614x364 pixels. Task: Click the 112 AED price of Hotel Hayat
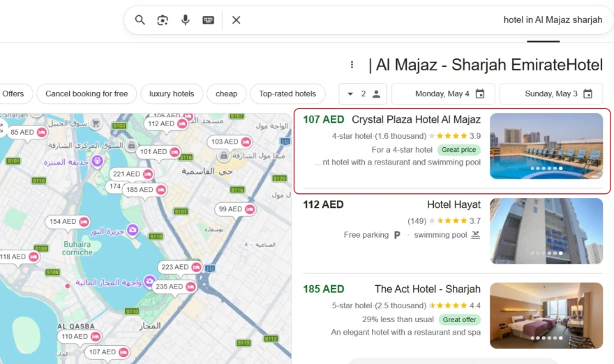pos(324,204)
